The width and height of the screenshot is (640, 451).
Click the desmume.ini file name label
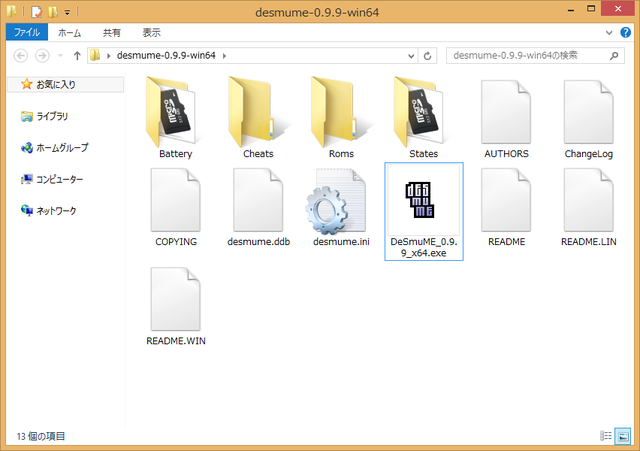coord(341,242)
